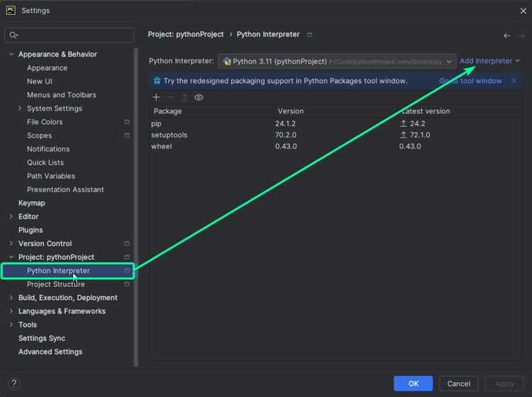Focus the settings search field
Screen dimensions: 532x397
click(70, 35)
